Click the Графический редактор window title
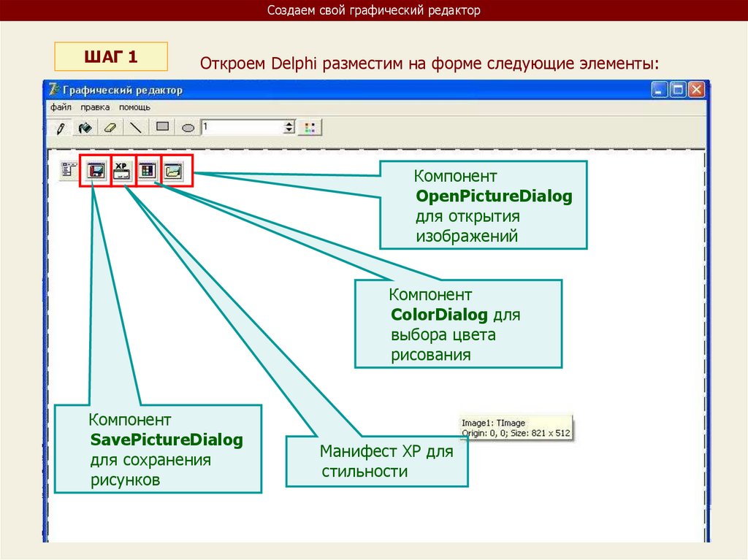The width and height of the screenshot is (748, 560). (x=123, y=90)
